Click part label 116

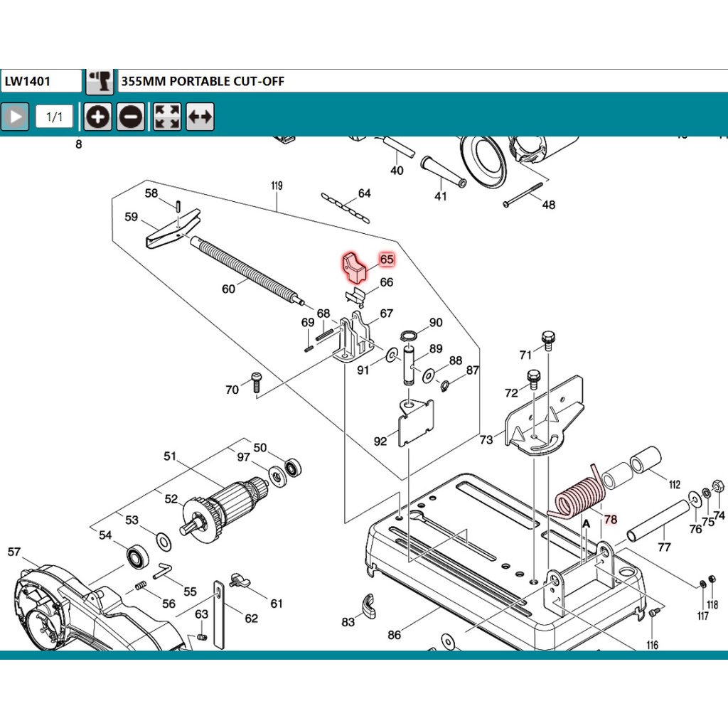point(653,645)
